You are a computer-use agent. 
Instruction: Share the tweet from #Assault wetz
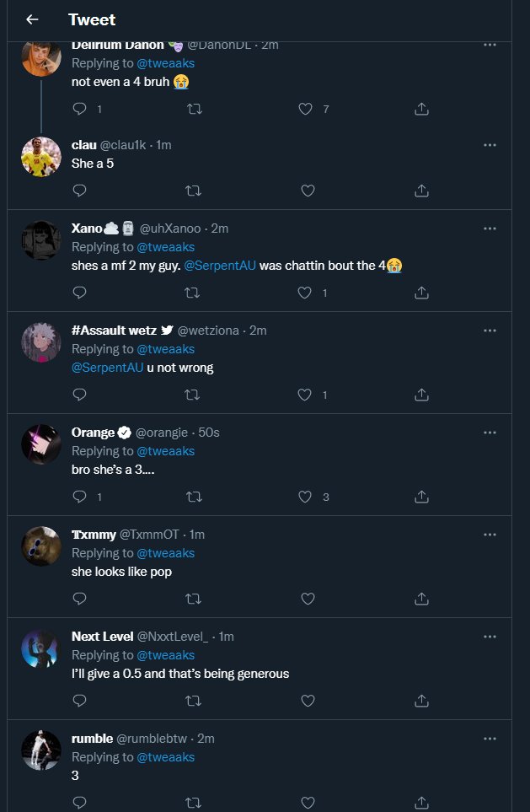click(x=422, y=395)
